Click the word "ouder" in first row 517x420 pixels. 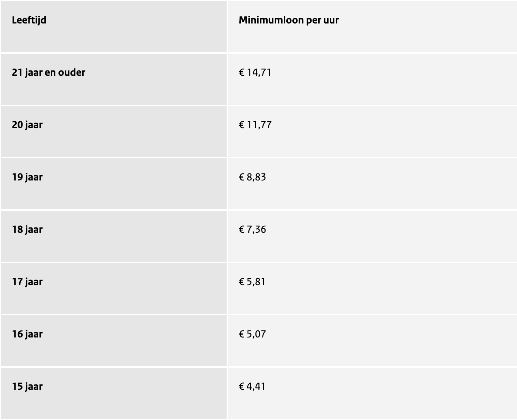point(72,72)
